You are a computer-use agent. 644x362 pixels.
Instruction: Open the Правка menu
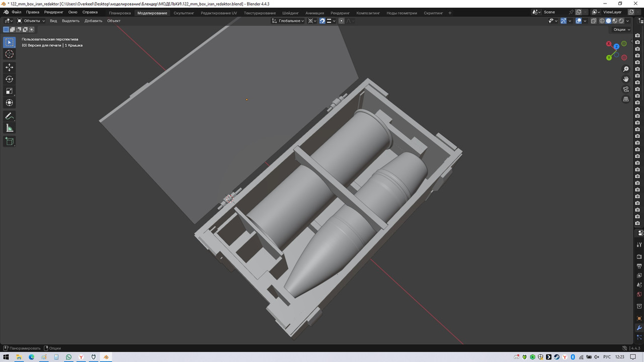(x=32, y=12)
